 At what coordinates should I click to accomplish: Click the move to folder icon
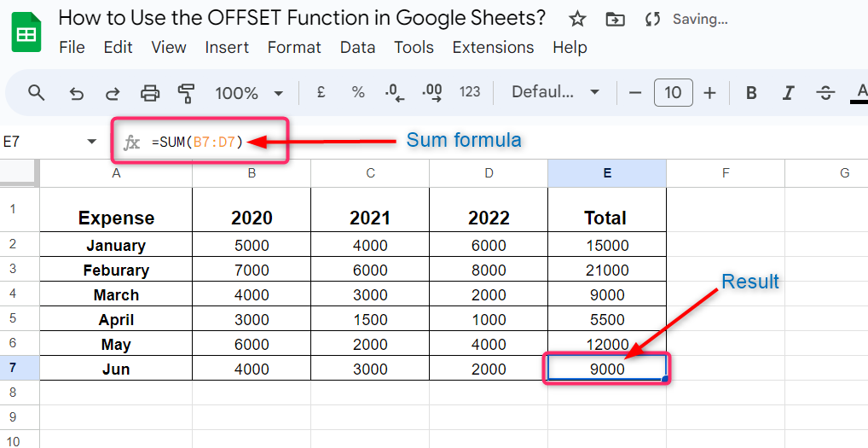(614, 19)
